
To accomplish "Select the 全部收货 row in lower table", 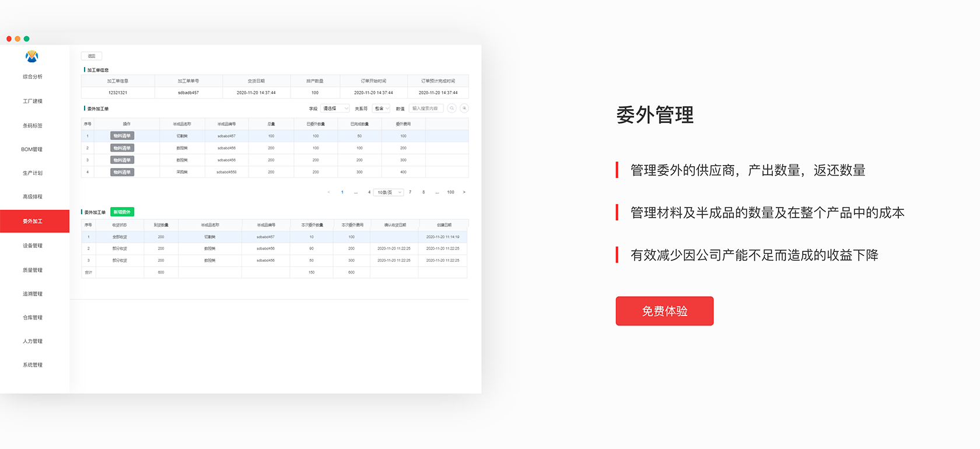I will click(274, 237).
